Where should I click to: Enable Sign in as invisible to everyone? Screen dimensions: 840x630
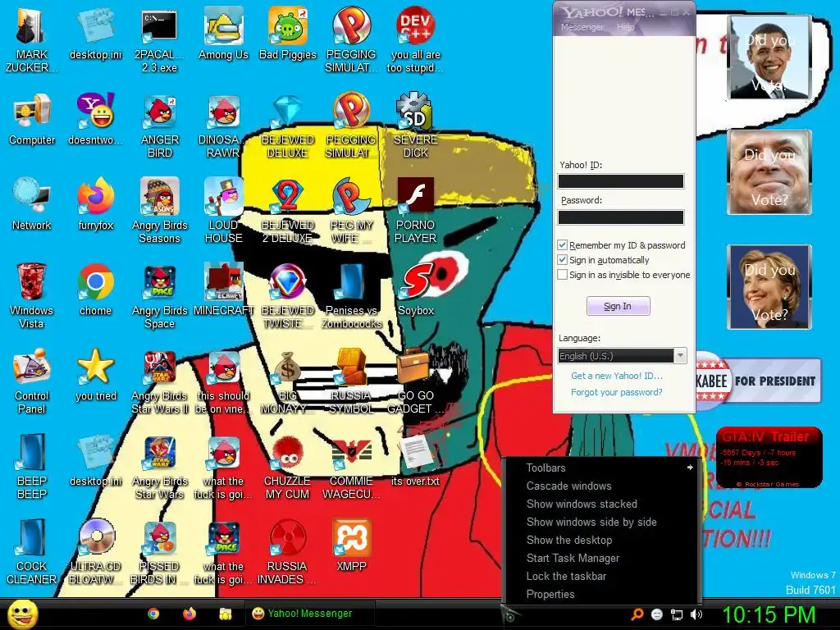click(x=563, y=275)
